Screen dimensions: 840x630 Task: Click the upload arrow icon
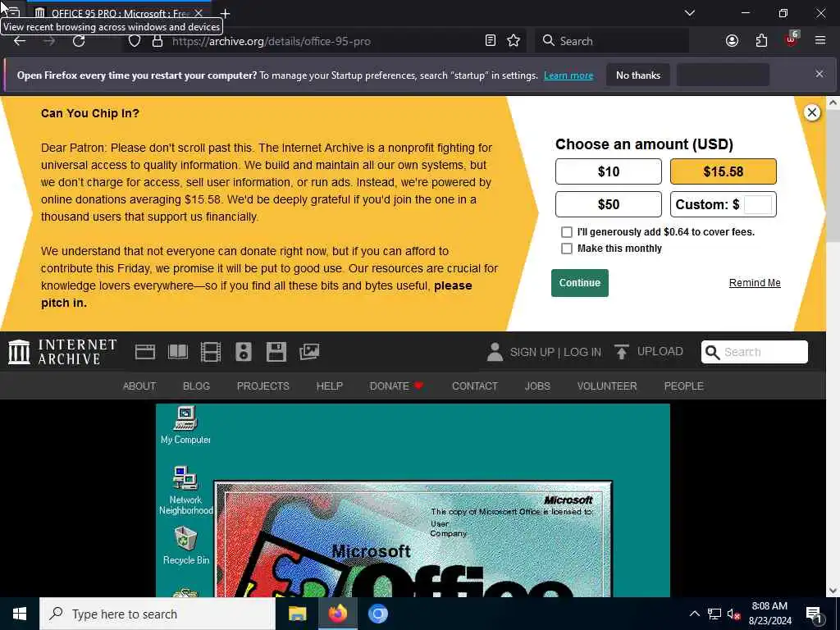coord(622,352)
